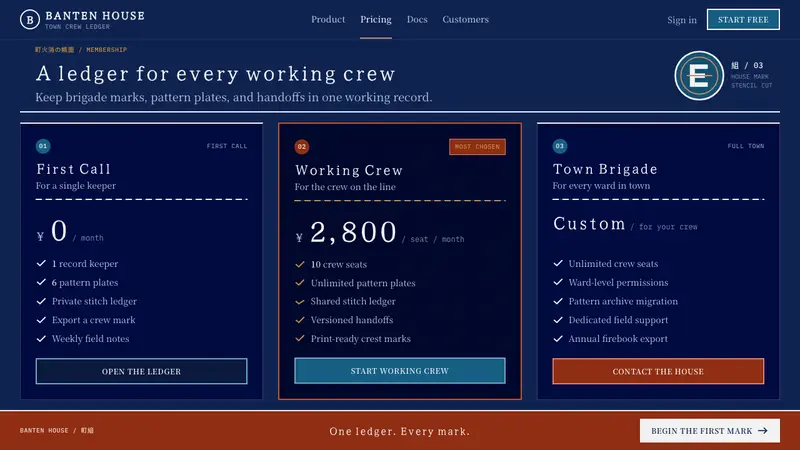This screenshot has width=800, height=450.
Task: Open the Docs nav item
Action: tap(417, 19)
